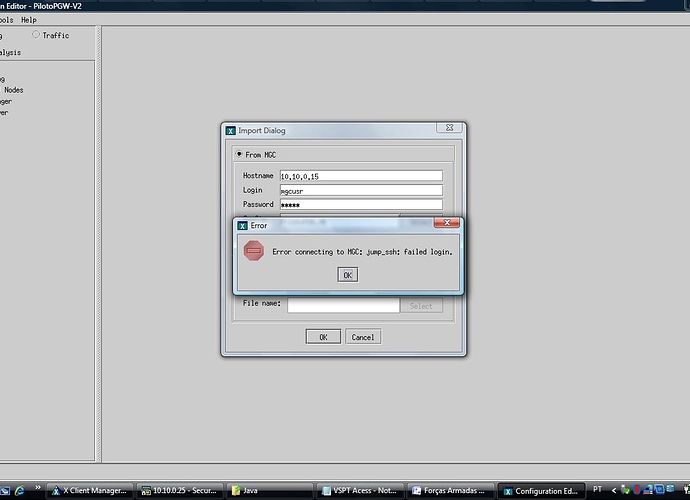Open Forças Armadas taskbar window

pos(450,490)
